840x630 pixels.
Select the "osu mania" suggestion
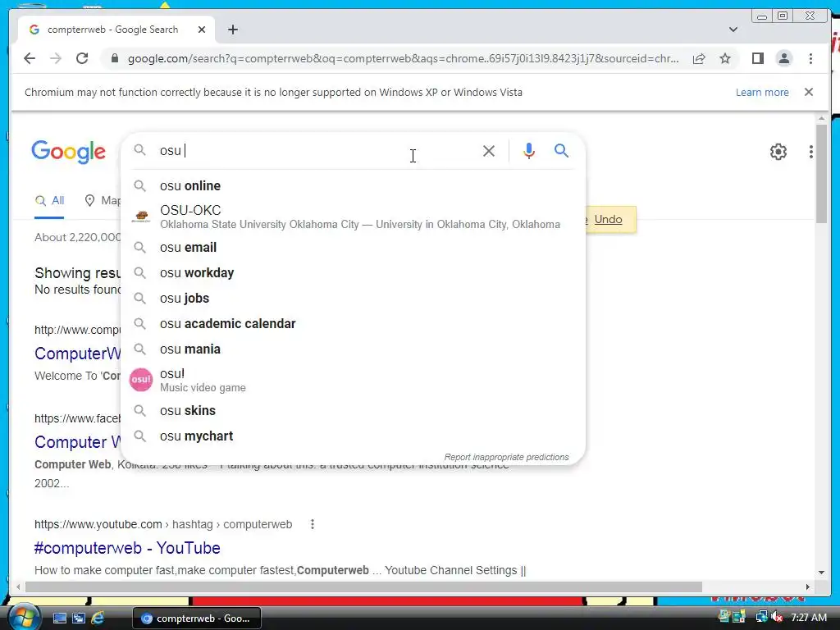pos(354,349)
